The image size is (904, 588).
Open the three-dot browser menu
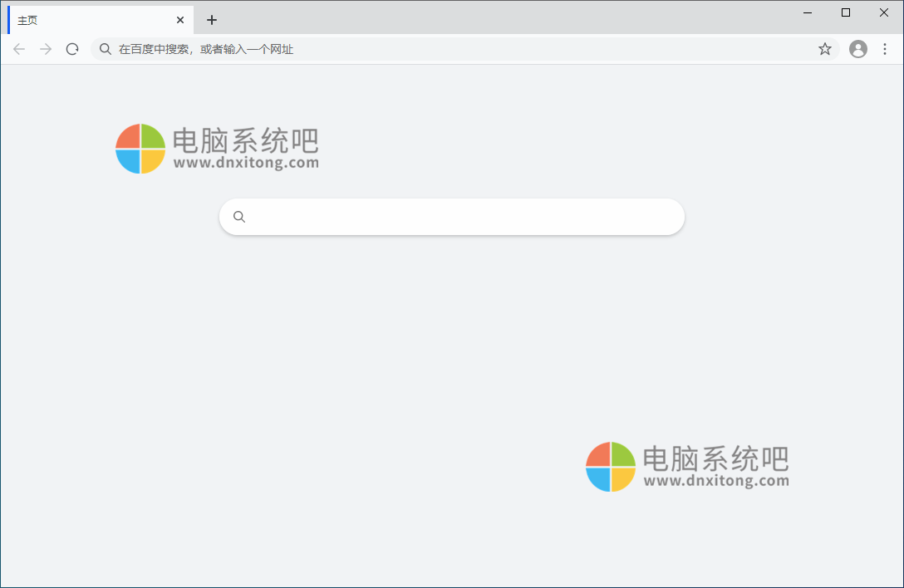884,49
